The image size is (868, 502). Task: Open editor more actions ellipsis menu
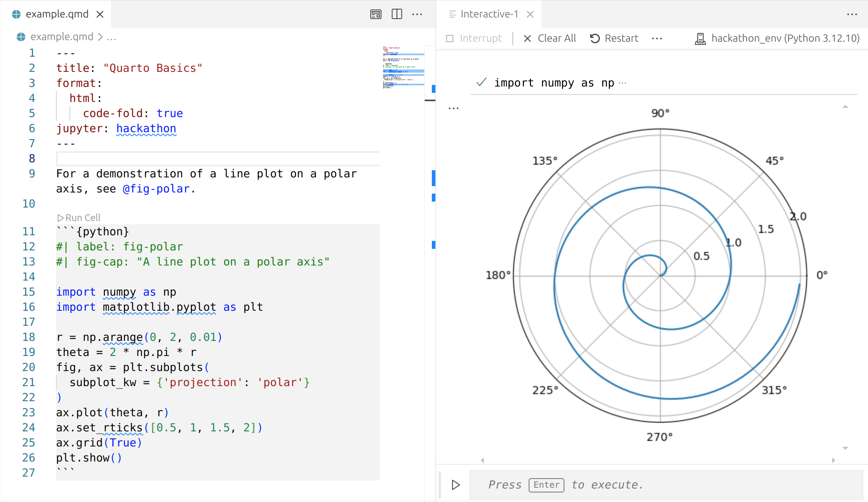pos(417,14)
